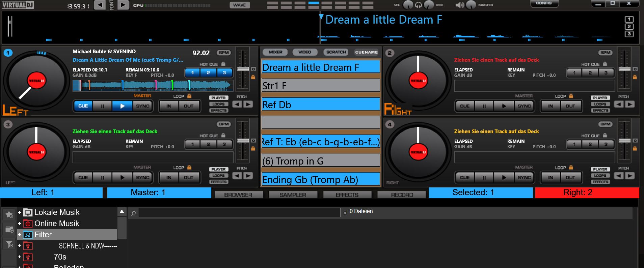The height and width of the screenshot is (268, 644).
Task: Open EFFECTS panel on deck 1
Action: [x=218, y=110]
